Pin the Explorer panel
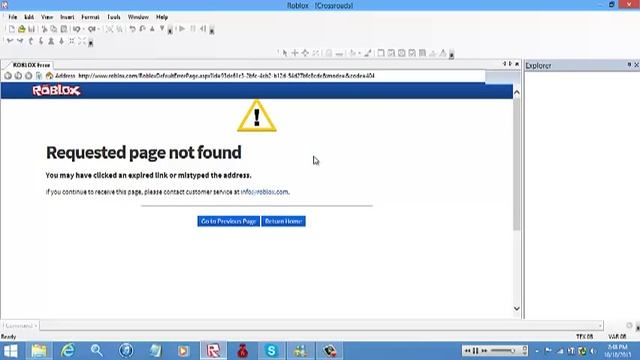 pyautogui.click(x=629, y=65)
